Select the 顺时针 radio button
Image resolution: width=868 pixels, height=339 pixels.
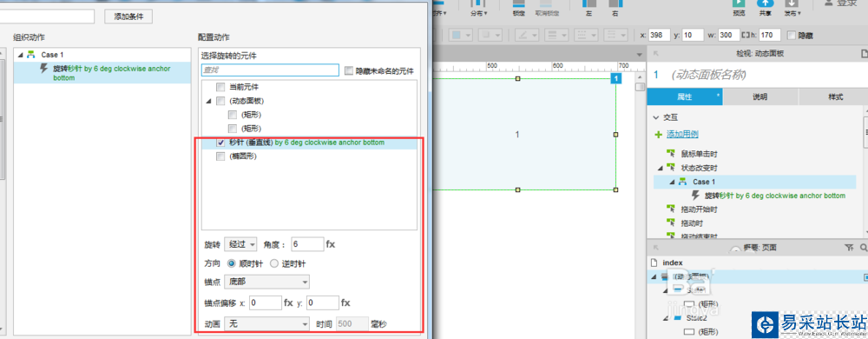point(232,263)
